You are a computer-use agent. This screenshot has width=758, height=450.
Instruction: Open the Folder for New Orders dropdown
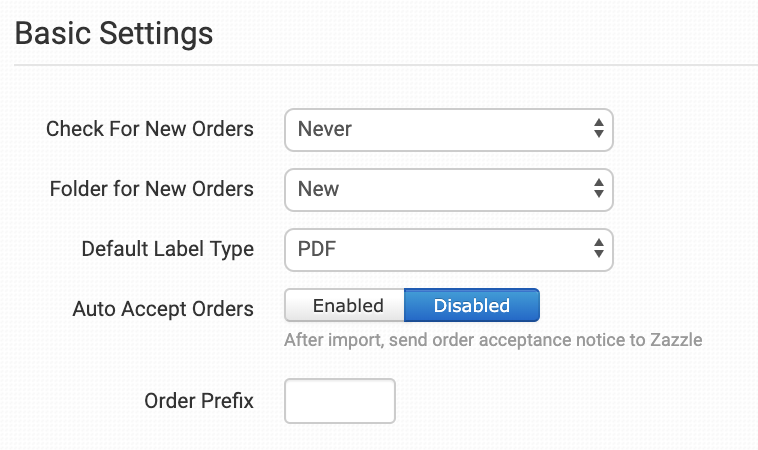[448, 189]
